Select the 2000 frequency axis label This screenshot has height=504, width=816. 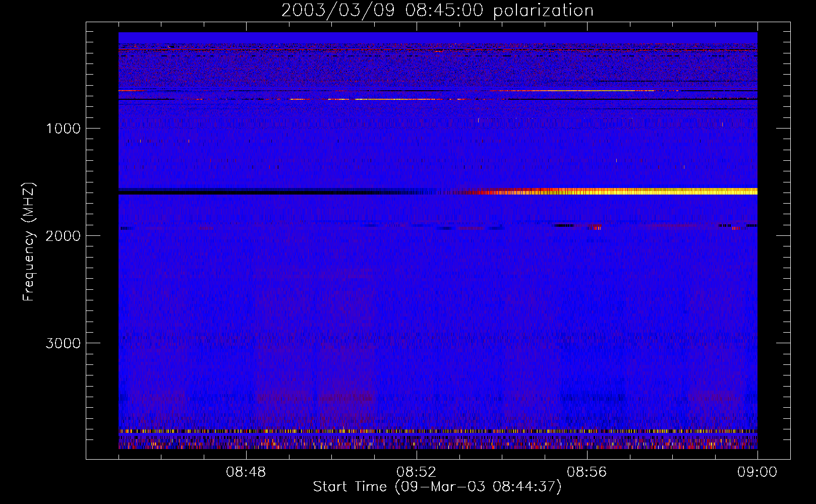pos(63,236)
